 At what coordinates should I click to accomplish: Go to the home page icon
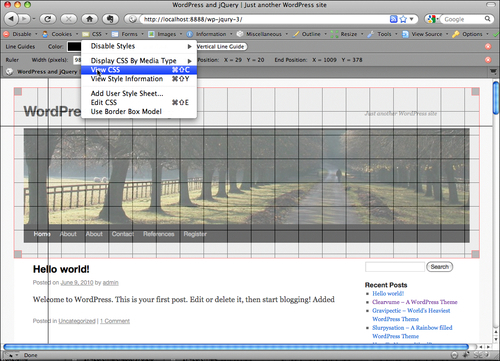[x=89, y=19]
